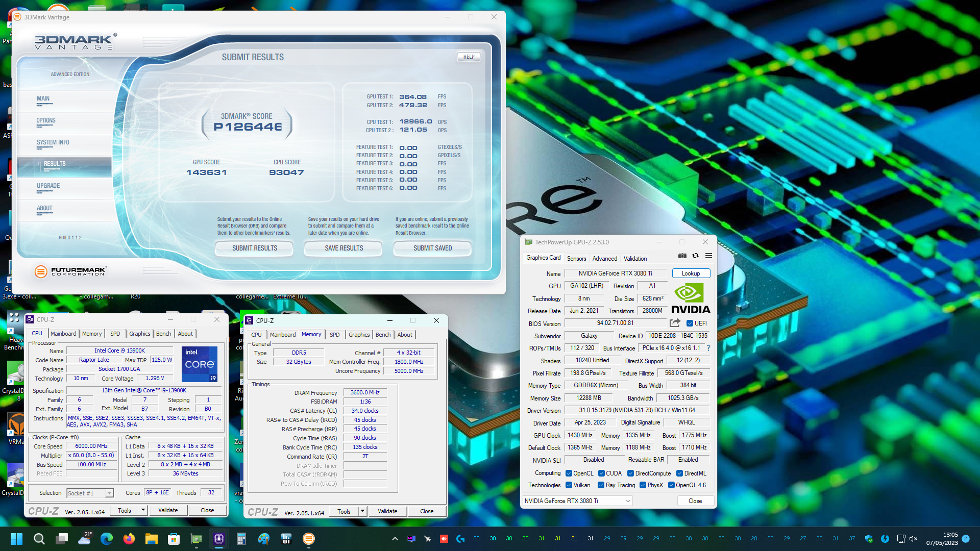Toggle the DirectML checkbox
The width and height of the screenshot is (980, 551).
679,473
